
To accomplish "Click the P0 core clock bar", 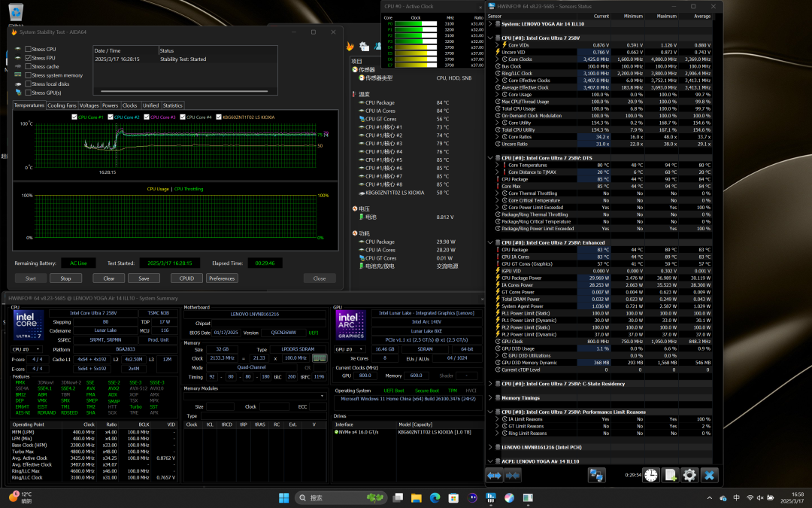I will click(416, 24).
